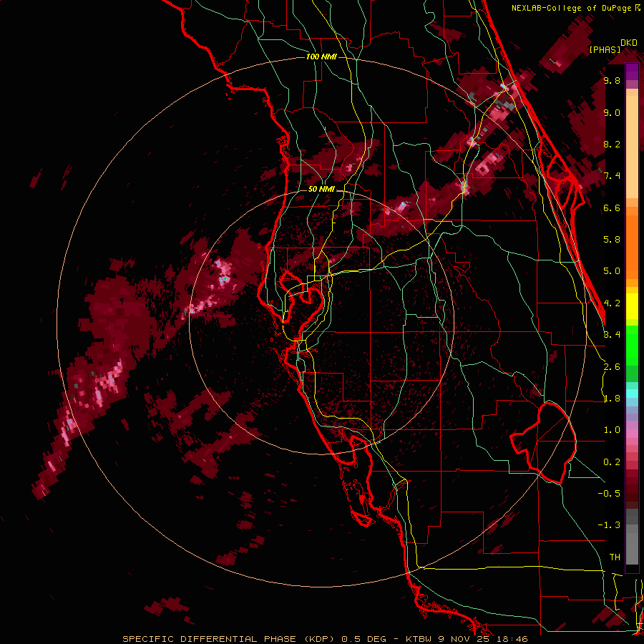Viewport: 644px width, 644px height.
Task: Click the 9.8 value on the color scale
Action: pyautogui.click(x=612, y=80)
